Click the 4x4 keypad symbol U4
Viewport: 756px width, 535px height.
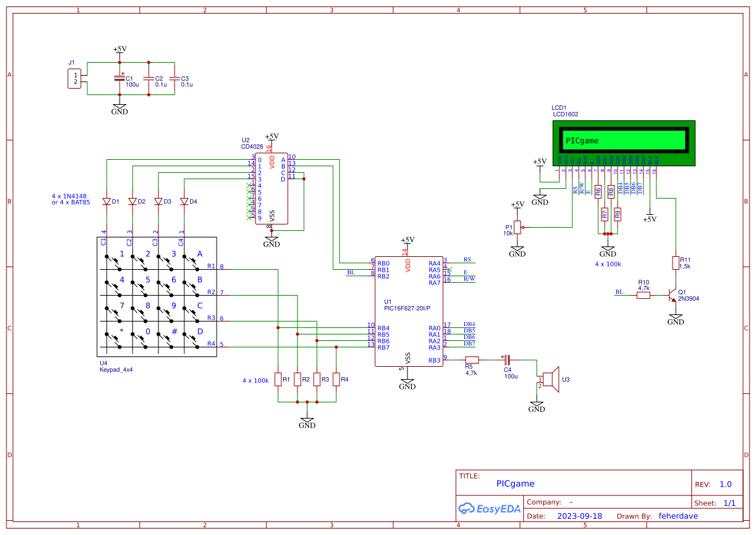(x=155, y=294)
